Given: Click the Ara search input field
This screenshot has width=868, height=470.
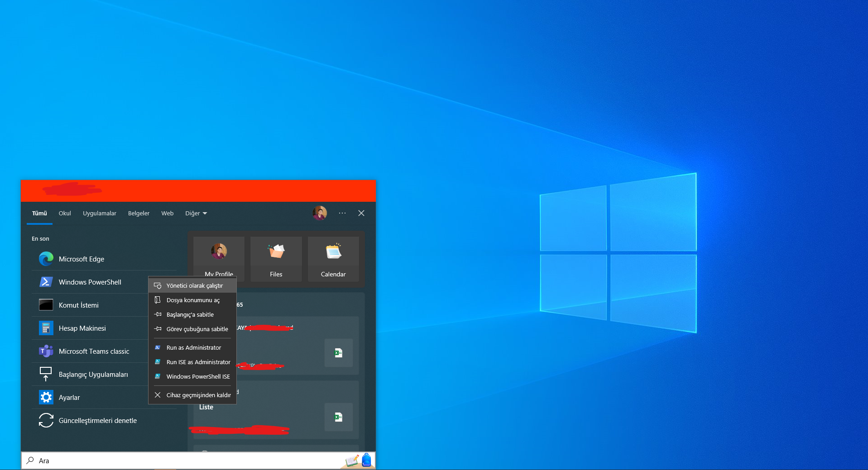Looking at the screenshot, I should click(x=181, y=461).
